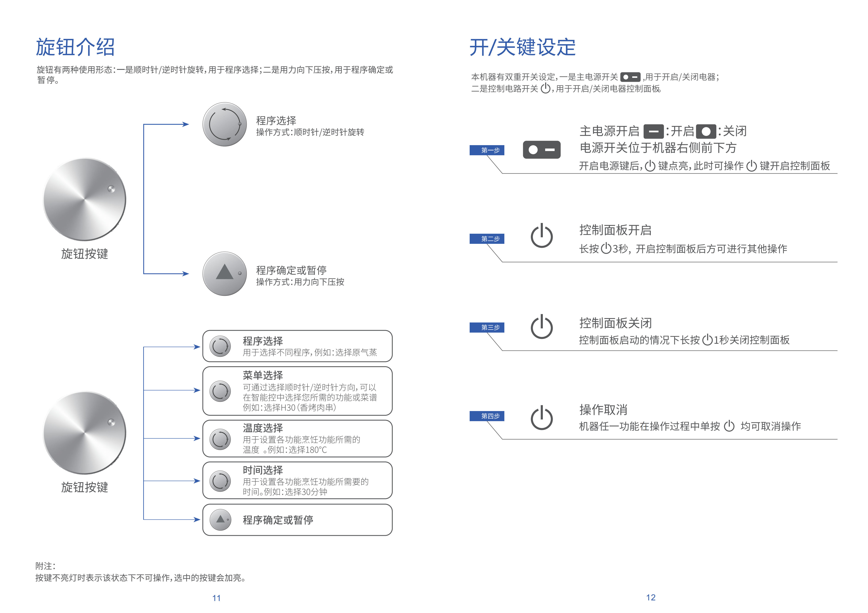Screen dimensions: 868x613
Task: Click power icon beside 操作取消
Action: [541, 418]
